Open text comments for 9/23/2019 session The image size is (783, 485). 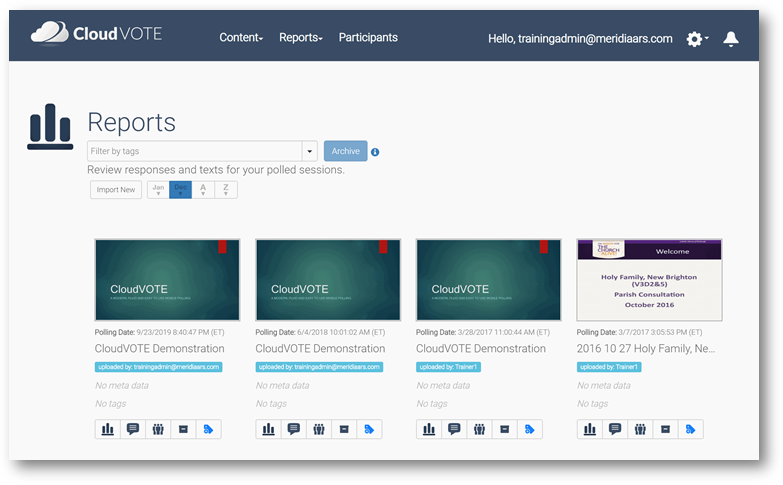(133, 429)
